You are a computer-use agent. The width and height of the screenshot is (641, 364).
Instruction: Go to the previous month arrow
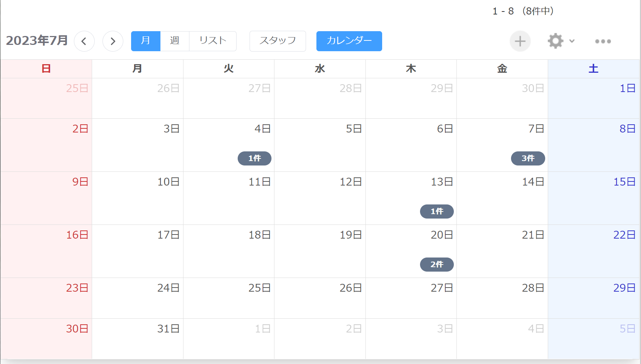[x=84, y=41]
